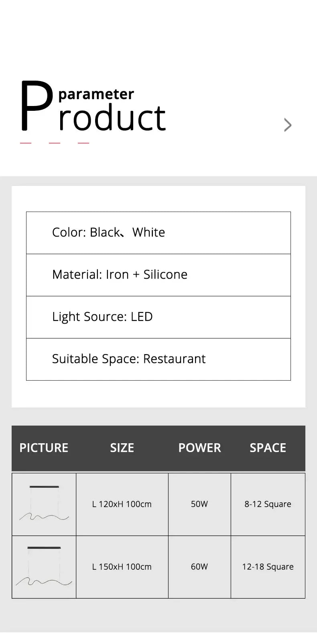Image resolution: width=317 pixels, height=644 pixels.
Task: Click the '8-12 Square' space cell
Action: pos(268,504)
